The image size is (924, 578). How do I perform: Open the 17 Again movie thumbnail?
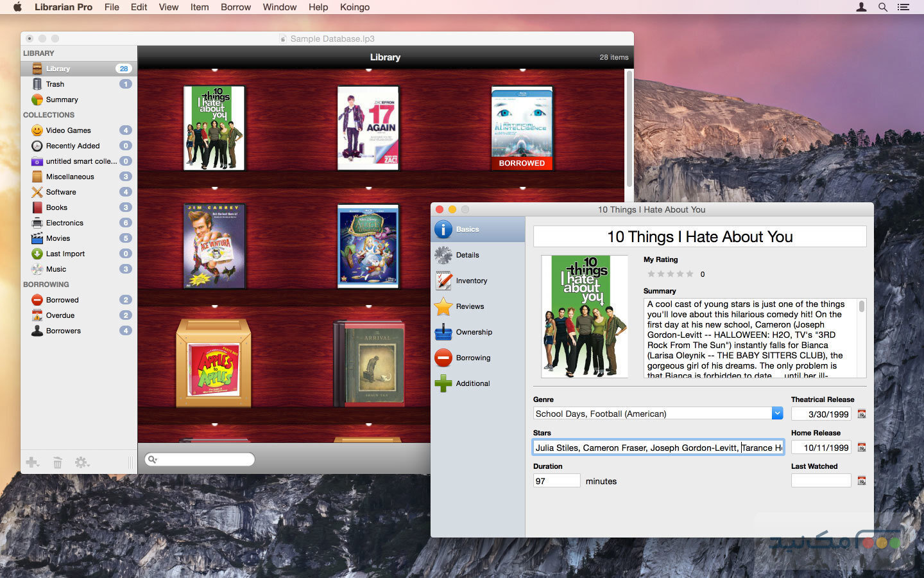coord(368,127)
